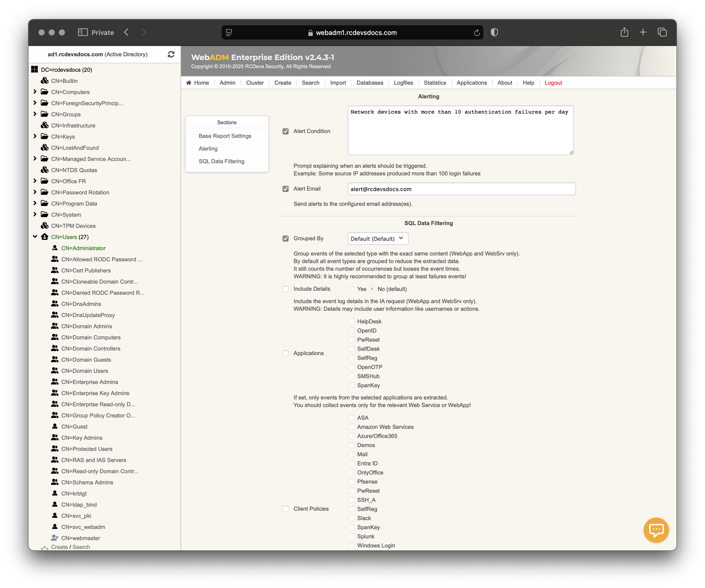Click the Create link below the tree
The width and height of the screenshot is (705, 588).
pos(59,547)
